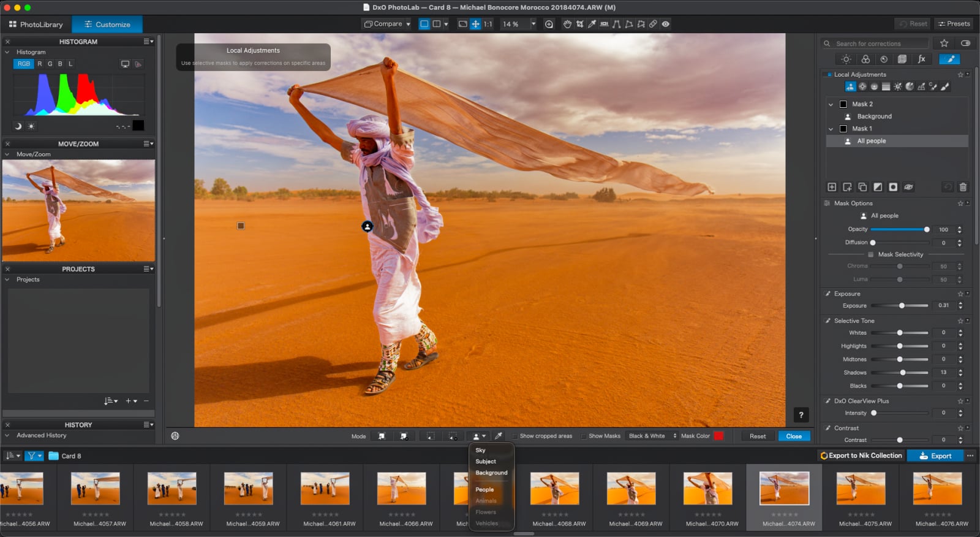Screen dimensions: 980x537
Task: Open the fx Effects palette
Action: click(x=921, y=59)
